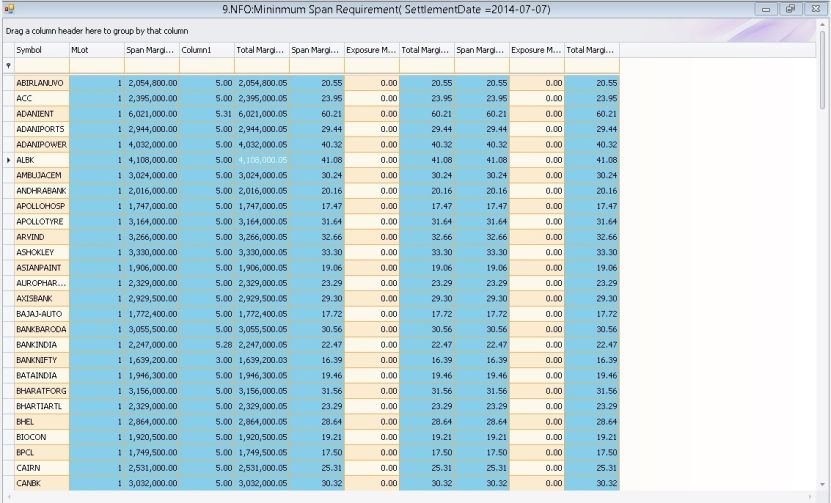Screen dimensions: 831x503
Task: Select the ANDHRABANK symbol cell
Action: (41, 190)
